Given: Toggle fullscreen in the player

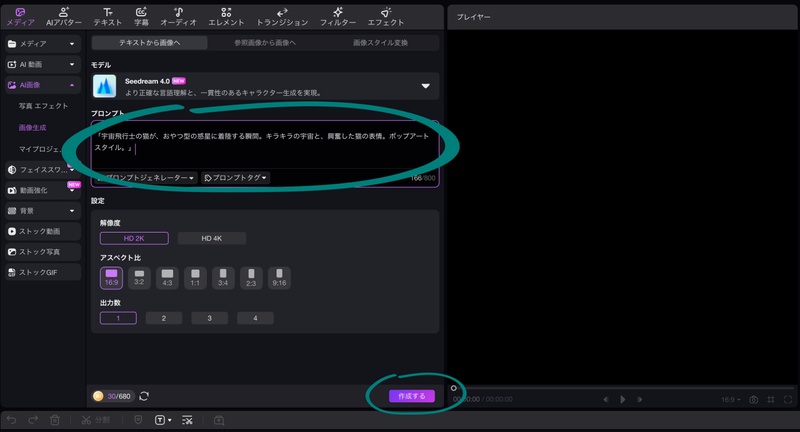Looking at the screenshot, I should tap(788, 399).
